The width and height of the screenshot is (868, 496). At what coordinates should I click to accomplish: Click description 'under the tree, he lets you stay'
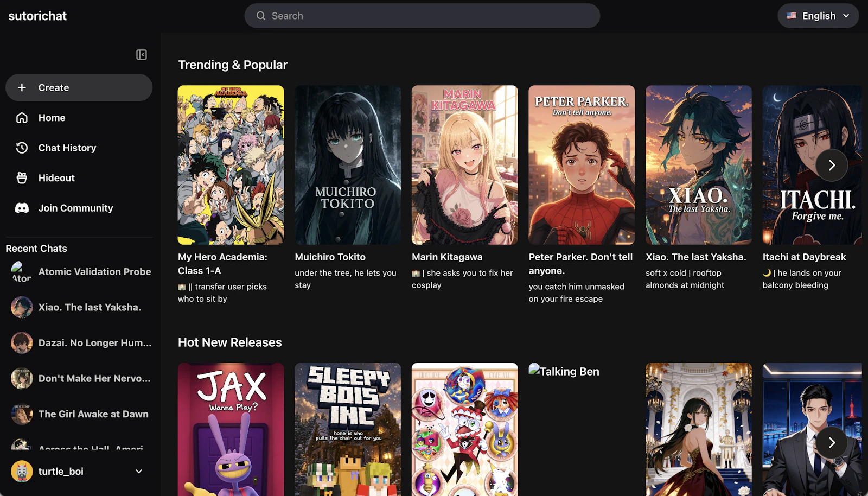point(346,279)
